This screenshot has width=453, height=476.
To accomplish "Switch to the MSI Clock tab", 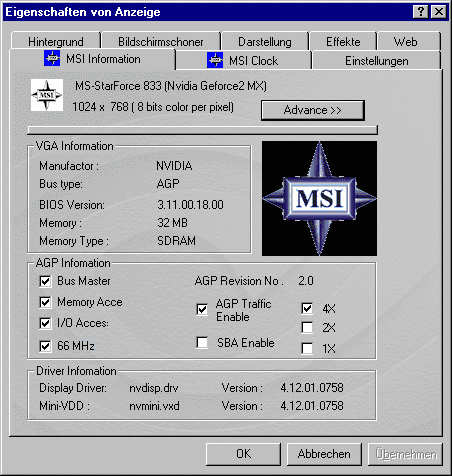I will pyautogui.click(x=243, y=61).
